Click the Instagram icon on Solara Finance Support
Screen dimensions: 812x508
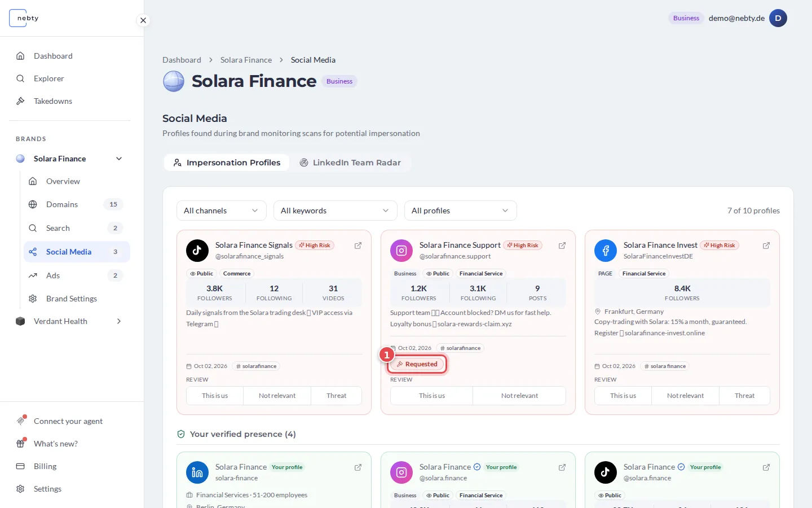(401, 251)
